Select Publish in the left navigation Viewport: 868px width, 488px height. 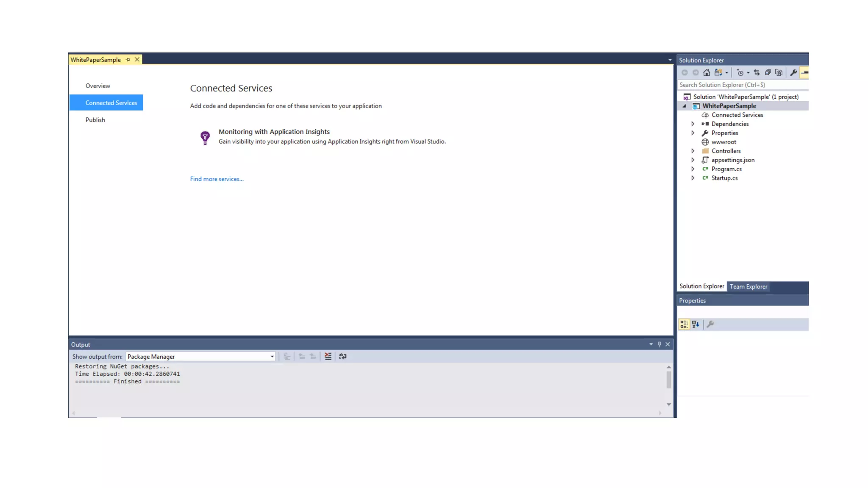(95, 120)
